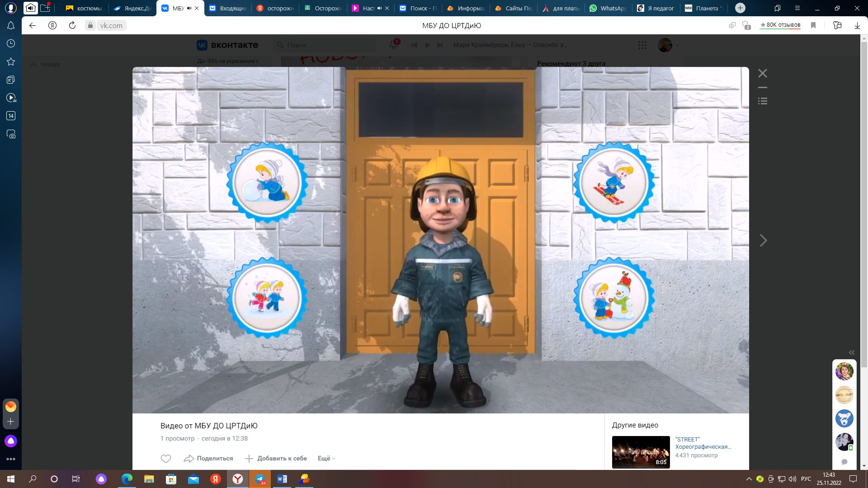Screen dimensions: 868x488
Task: Click Добавить к себе button
Action: pyautogui.click(x=276, y=459)
